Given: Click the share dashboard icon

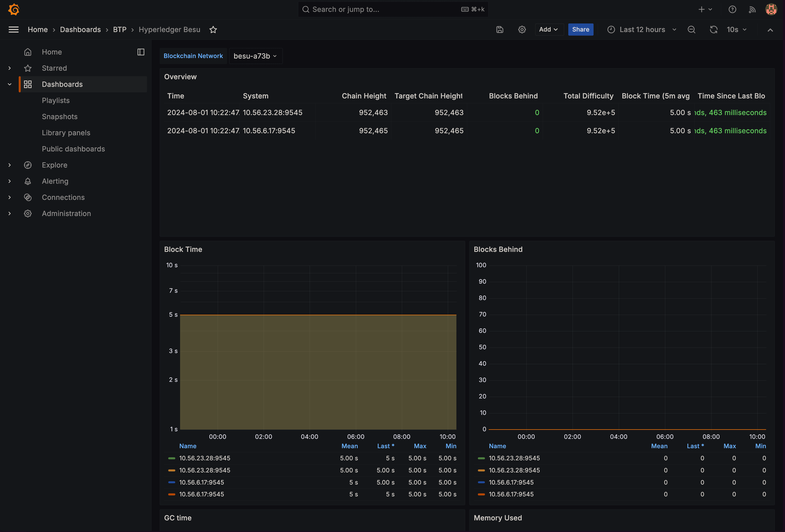Looking at the screenshot, I should (x=580, y=29).
